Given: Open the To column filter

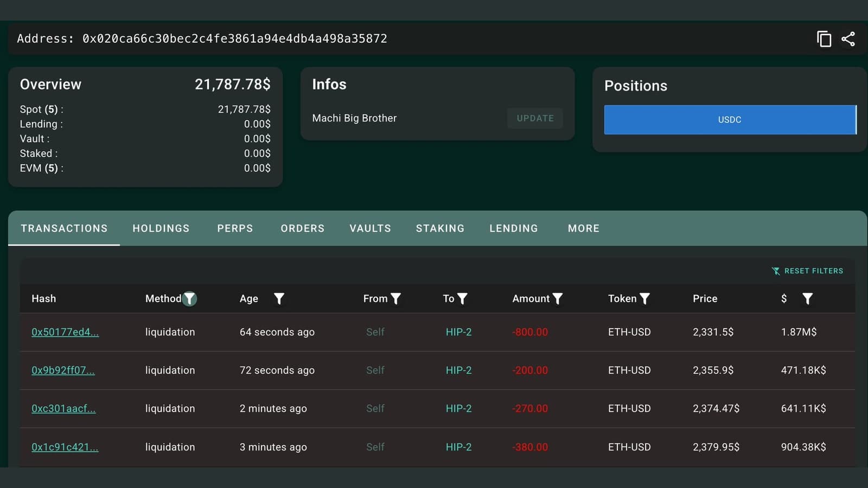Looking at the screenshot, I should (x=462, y=299).
